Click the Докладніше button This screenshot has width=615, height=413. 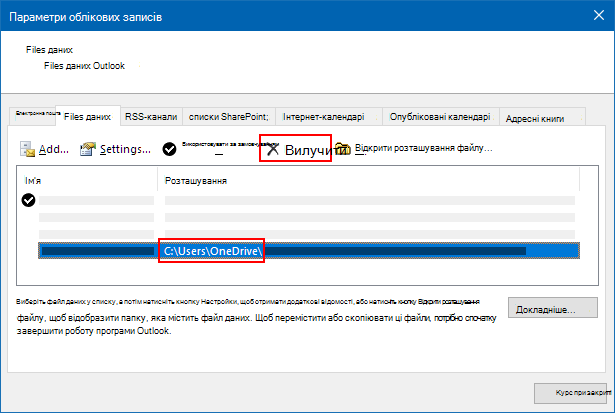point(553,309)
